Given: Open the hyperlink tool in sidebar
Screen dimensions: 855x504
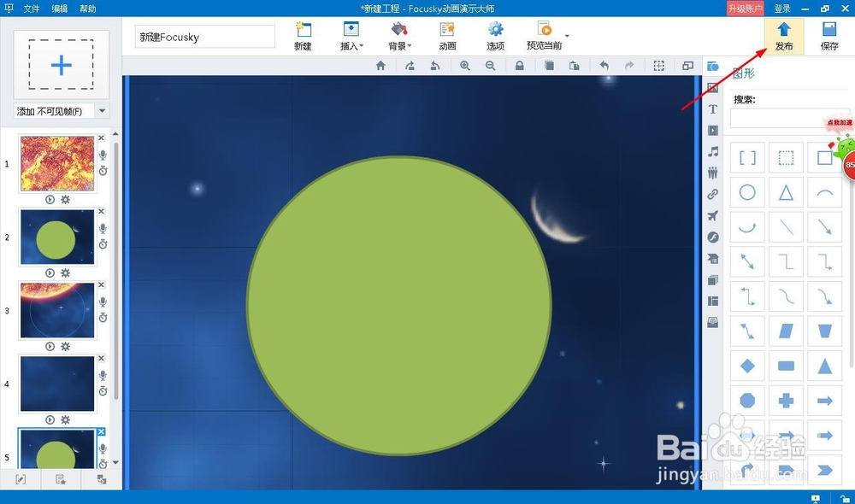Looking at the screenshot, I should [713, 194].
